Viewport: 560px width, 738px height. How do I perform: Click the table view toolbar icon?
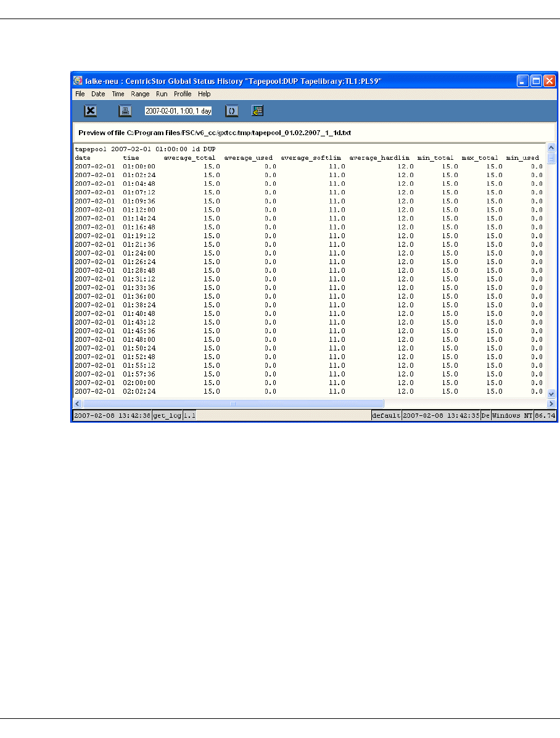tap(257, 110)
